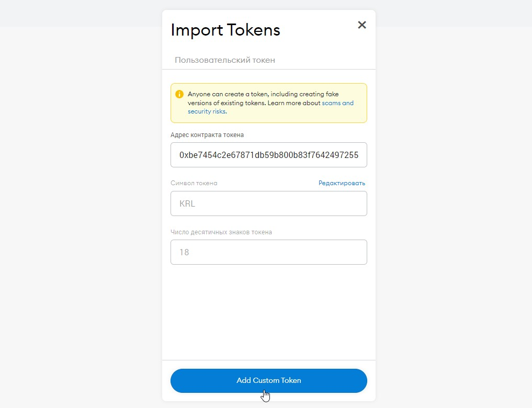Click the Число десятичных знаков токена label

click(221, 232)
